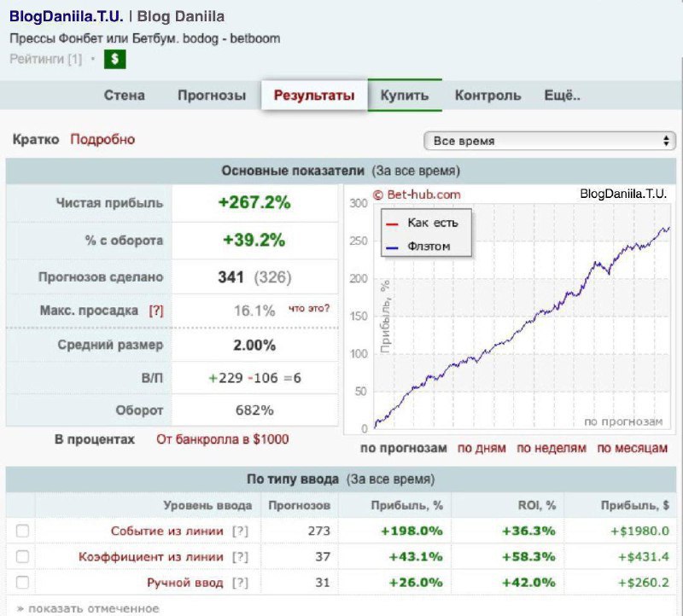
Task: Go to the Стена tab
Action: pyautogui.click(x=125, y=96)
